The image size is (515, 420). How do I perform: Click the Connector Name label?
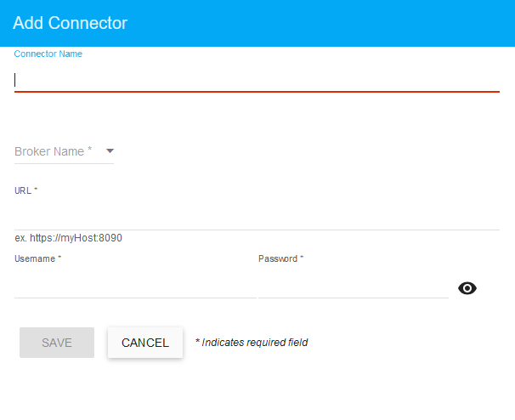pyautogui.click(x=48, y=54)
